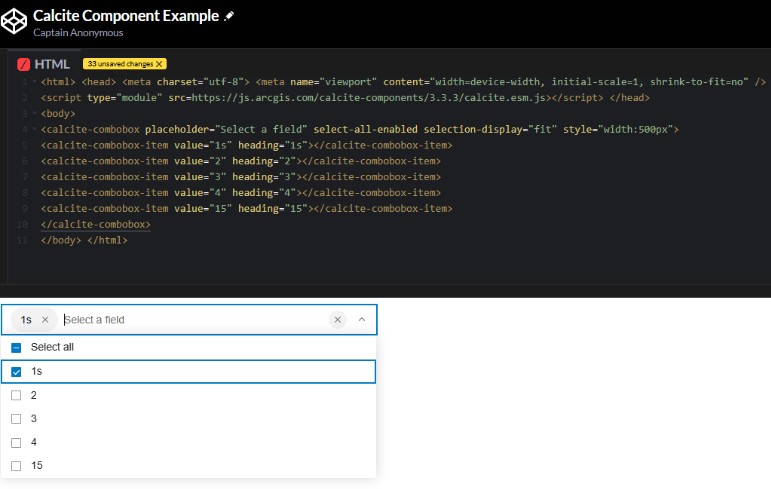This screenshot has height=489, width=771.
Task: Check the box for item 15
Action: click(x=16, y=466)
